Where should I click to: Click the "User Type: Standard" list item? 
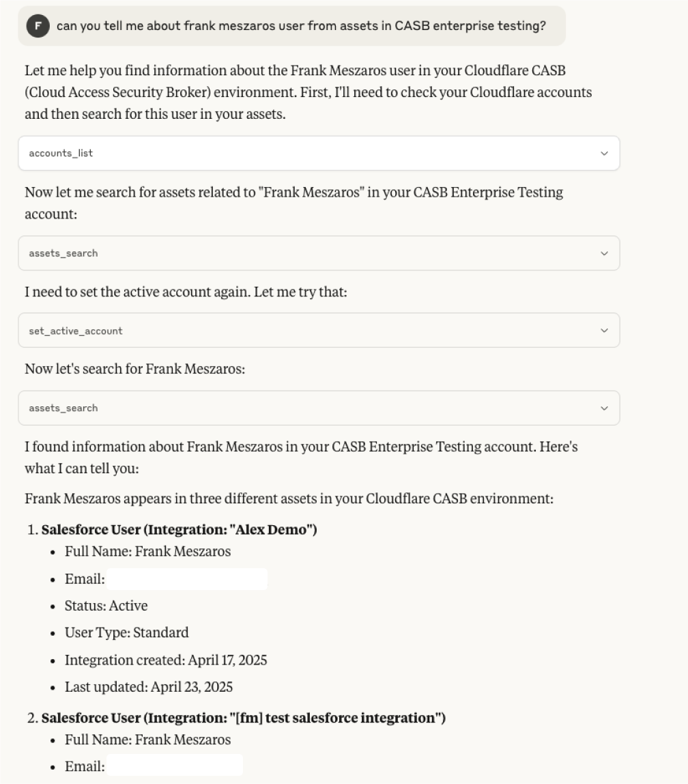[x=126, y=632]
